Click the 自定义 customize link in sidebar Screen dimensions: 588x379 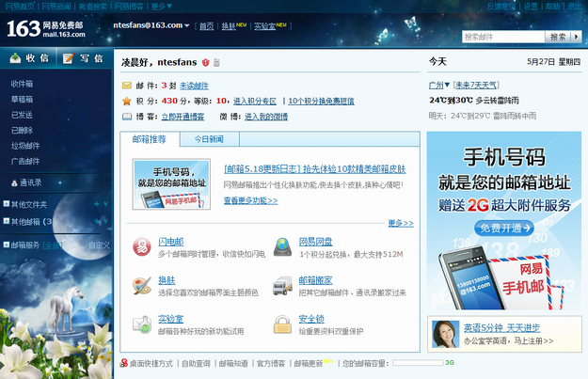100,245
